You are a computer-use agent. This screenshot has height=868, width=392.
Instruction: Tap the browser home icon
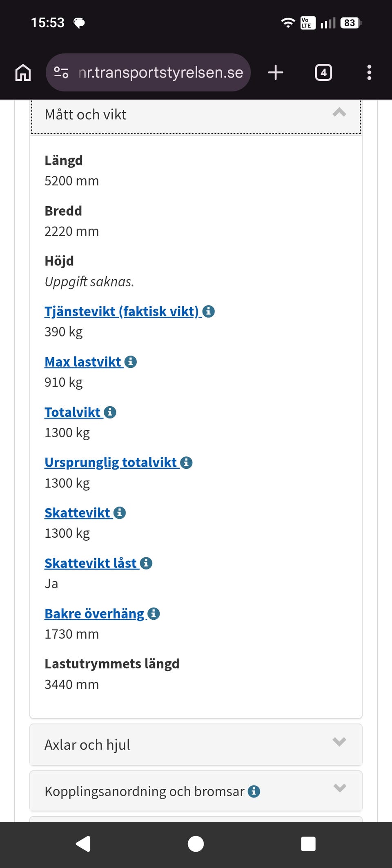(x=23, y=73)
